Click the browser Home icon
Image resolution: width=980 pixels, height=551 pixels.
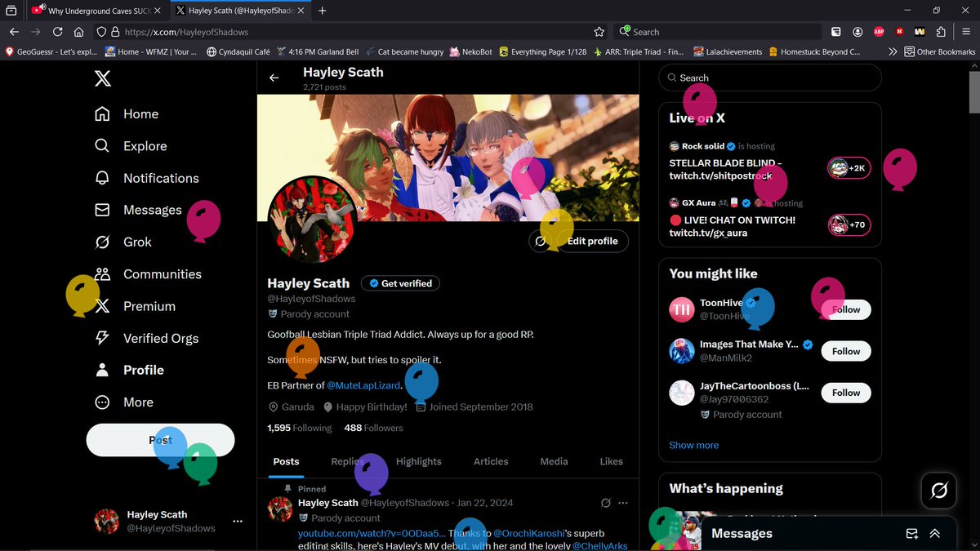[78, 32]
